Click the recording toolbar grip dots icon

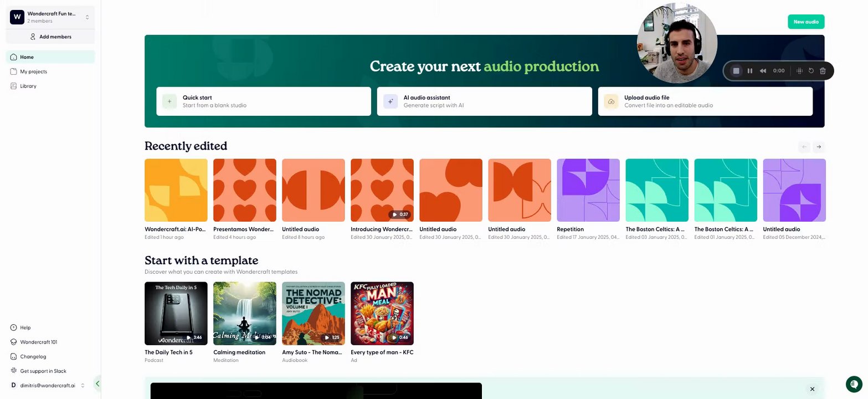point(799,71)
